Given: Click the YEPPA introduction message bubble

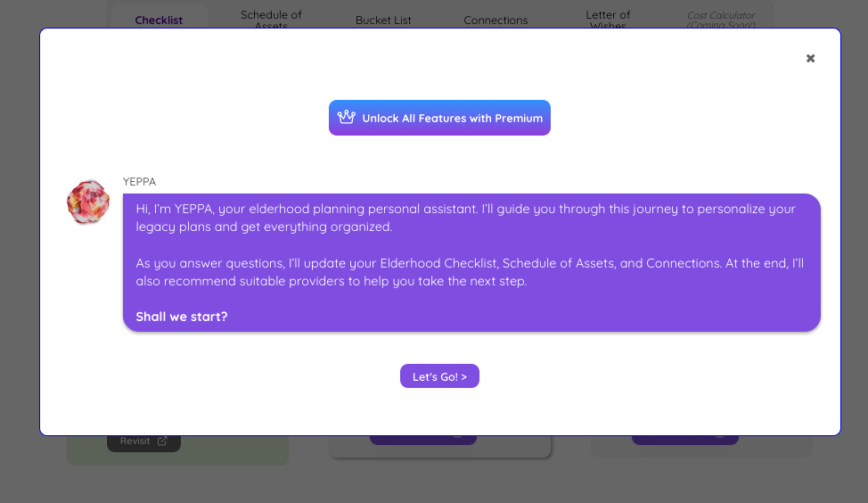Looking at the screenshot, I should coord(471,245).
